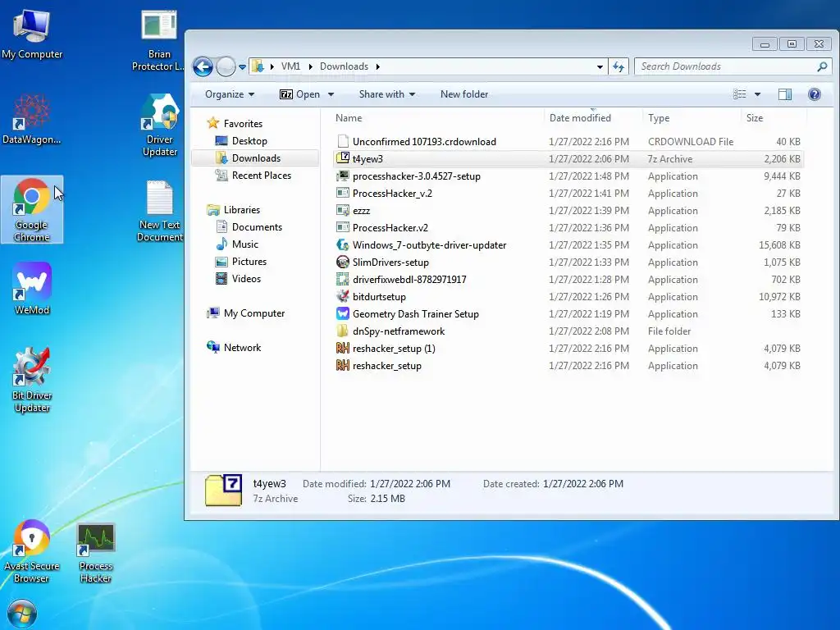Open the DataWagon desktop shortcut

click(x=32, y=119)
